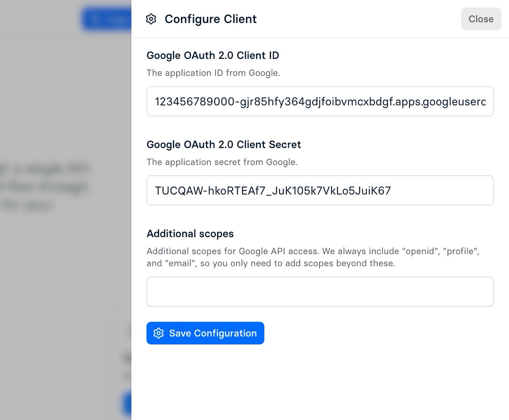Select the Client Secret input field
The height and width of the screenshot is (420, 509).
[x=320, y=191]
